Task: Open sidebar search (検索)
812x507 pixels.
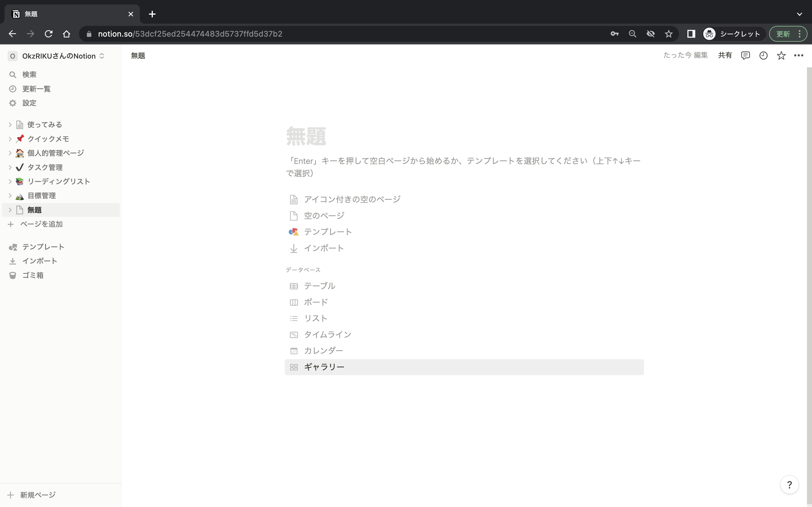Action: 29,74
